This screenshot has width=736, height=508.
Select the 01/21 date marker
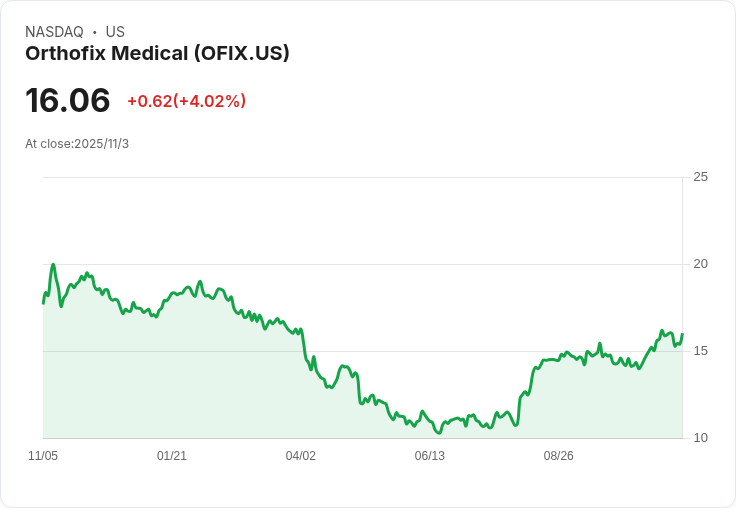[x=172, y=456]
